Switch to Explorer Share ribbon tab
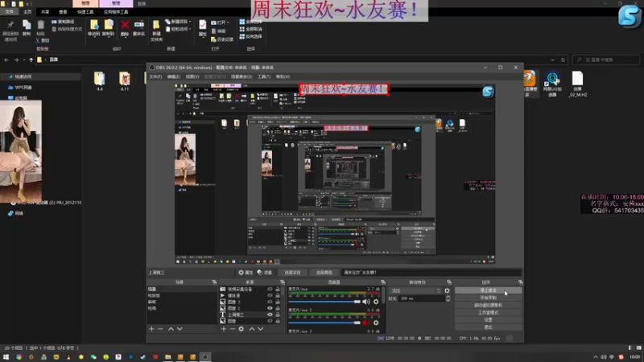 (45, 12)
